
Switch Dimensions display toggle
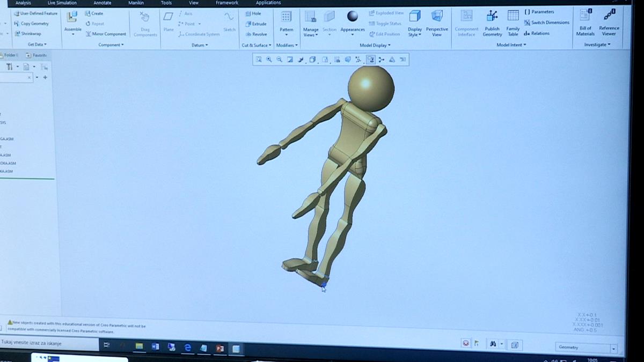546,23
